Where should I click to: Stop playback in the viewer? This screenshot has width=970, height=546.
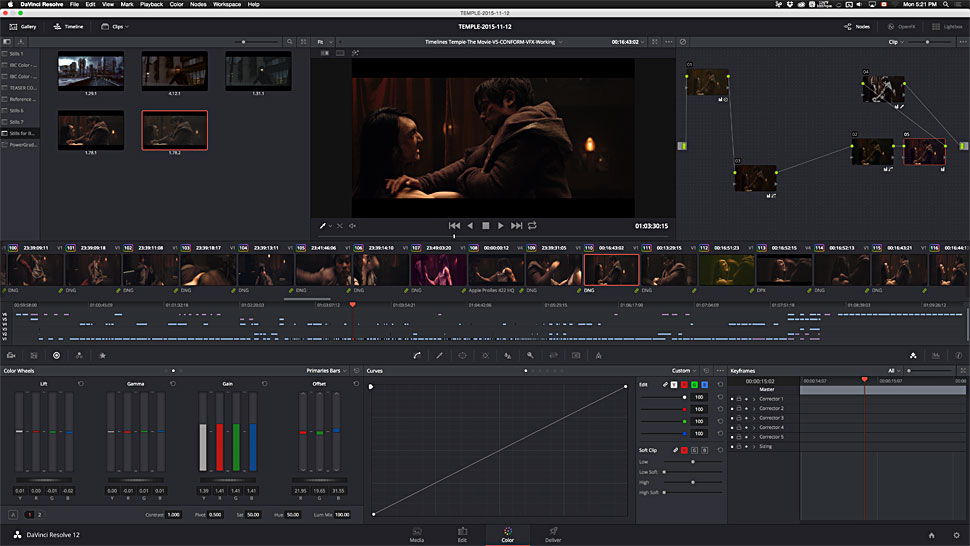point(486,226)
